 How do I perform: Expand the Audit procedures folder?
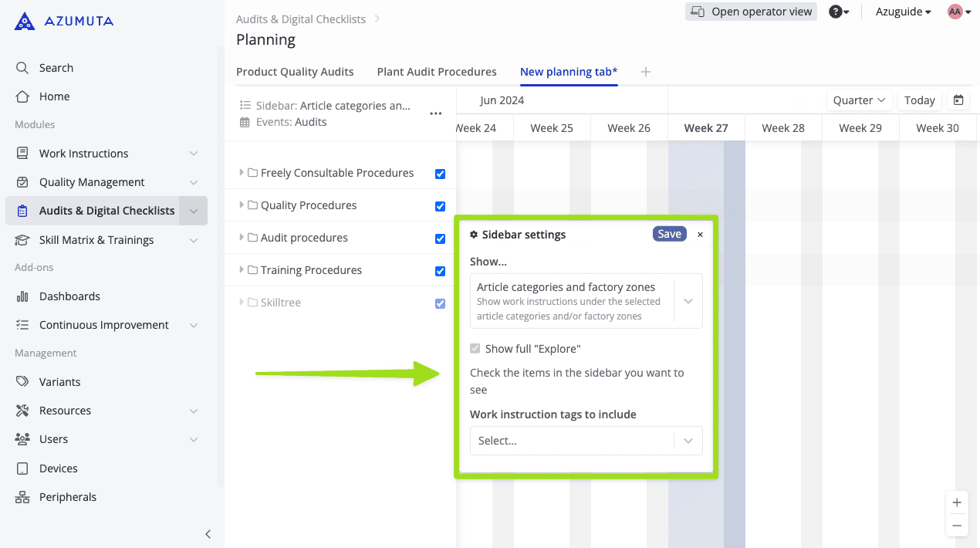tap(242, 238)
